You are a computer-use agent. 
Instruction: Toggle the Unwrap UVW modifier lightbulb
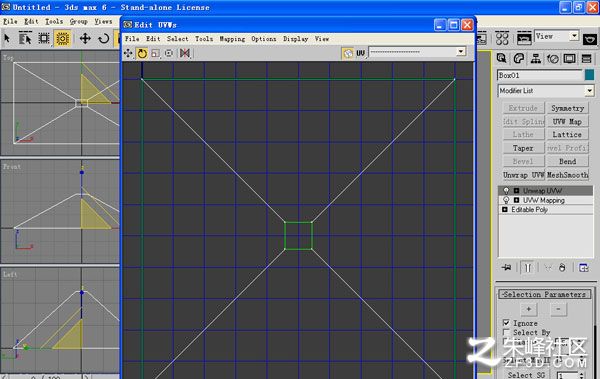[x=506, y=191]
